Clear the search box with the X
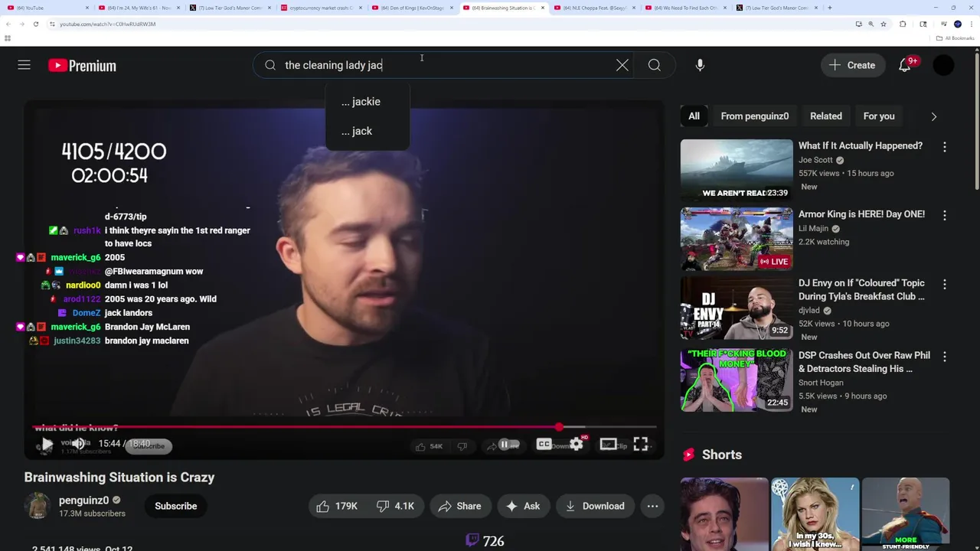 point(622,65)
